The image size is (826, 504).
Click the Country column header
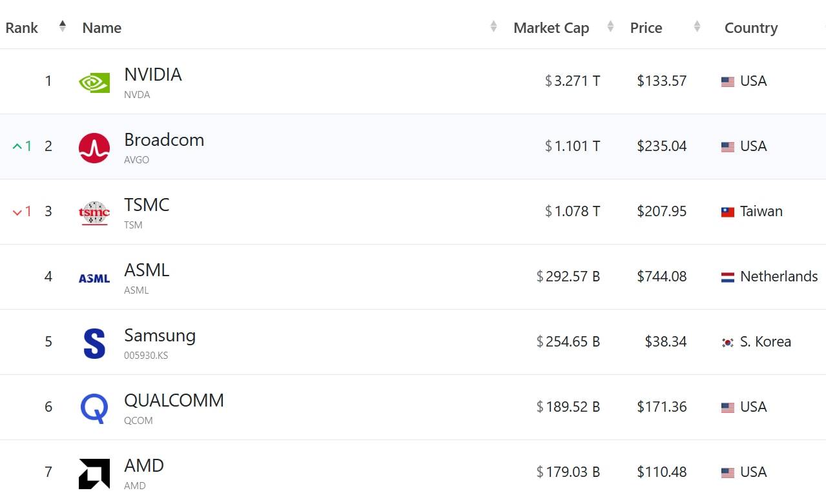pos(751,28)
